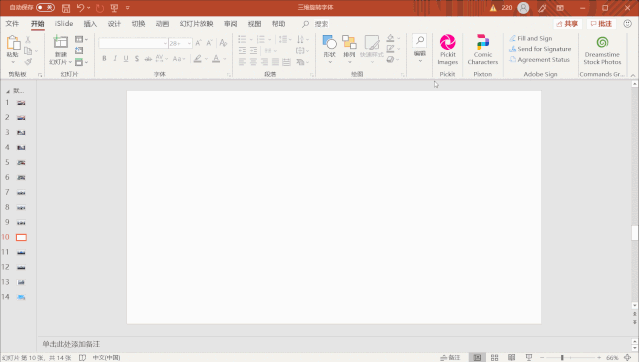The height and width of the screenshot is (362, 639).
Task: Open the 动画 ribbon tab
Action: click(x=162, y=24)
